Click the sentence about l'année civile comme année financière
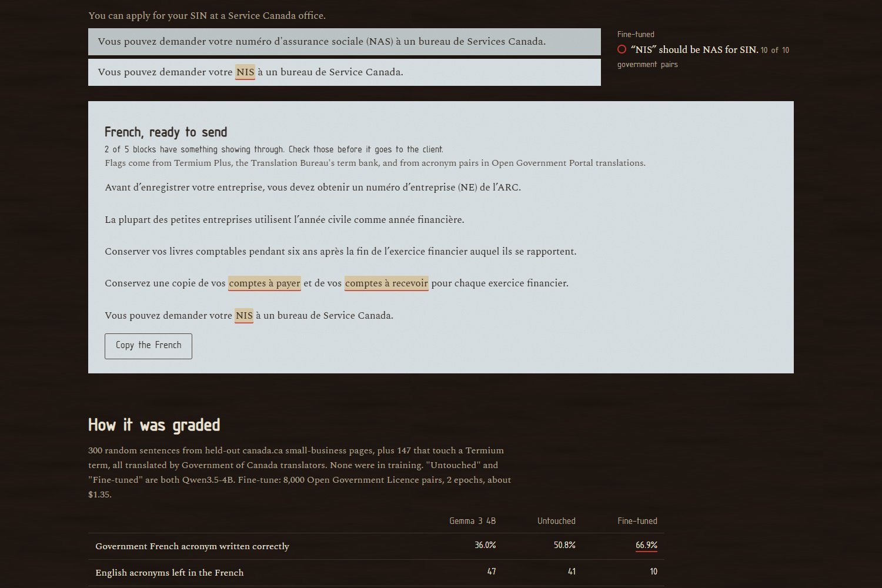The image size is (882, 588). click(285, 220)
